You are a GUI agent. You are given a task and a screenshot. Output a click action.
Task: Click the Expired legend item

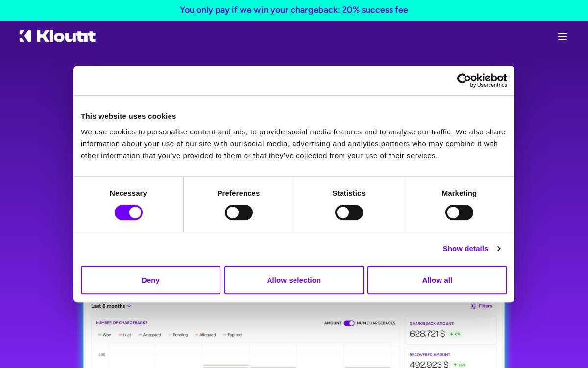232,335
